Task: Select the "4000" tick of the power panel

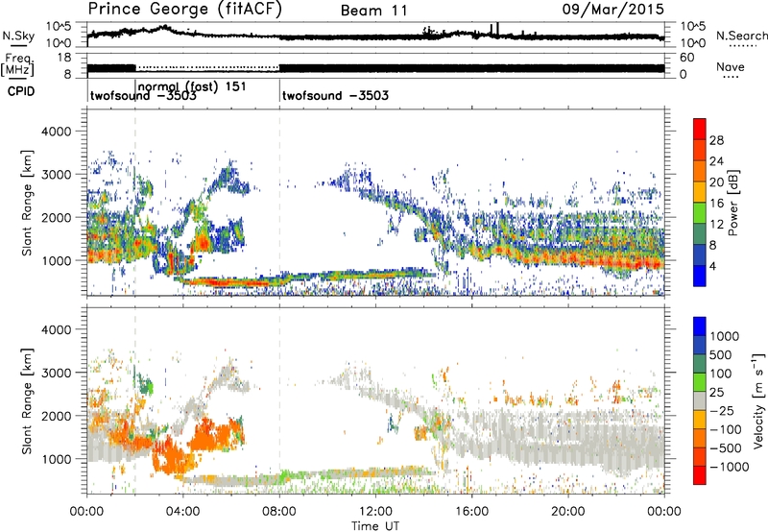Action: [x=56, y=132]
